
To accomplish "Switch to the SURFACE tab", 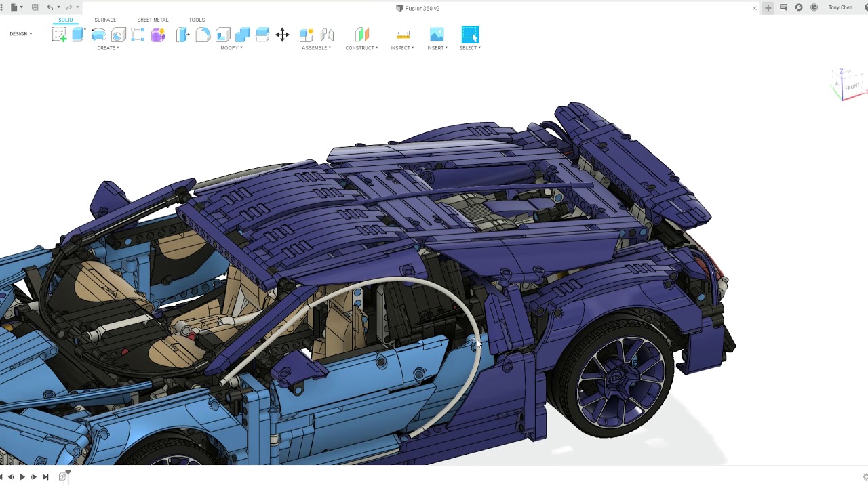I will pos(105,20).
